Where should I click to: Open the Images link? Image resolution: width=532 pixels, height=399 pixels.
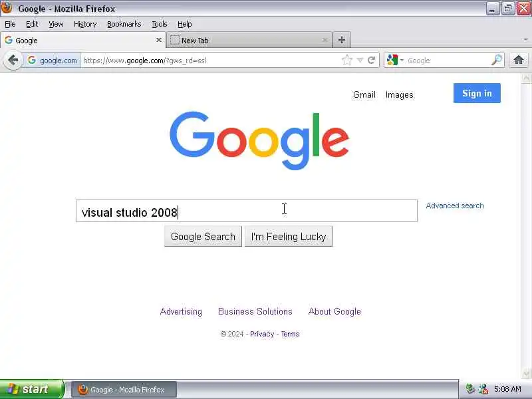[x=400, y=94]
